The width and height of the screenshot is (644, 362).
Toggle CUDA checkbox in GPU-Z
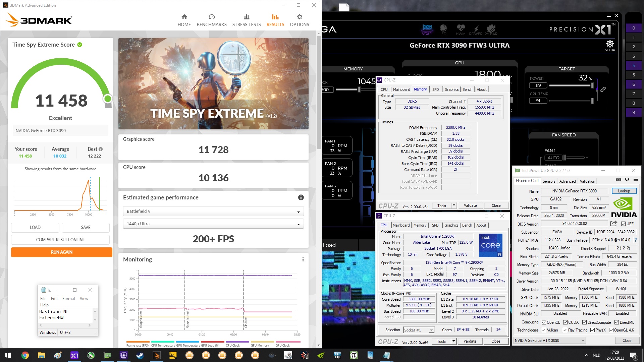click(x=565, y=322)
